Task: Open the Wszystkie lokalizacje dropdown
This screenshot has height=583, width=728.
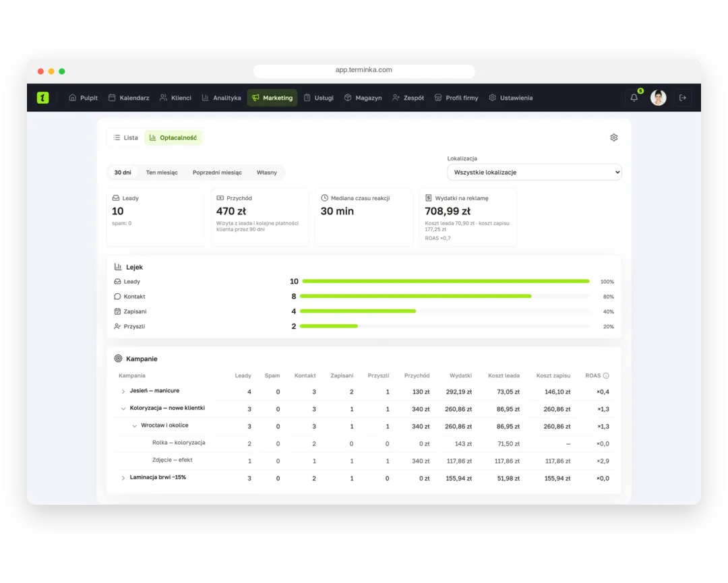Action: [x=535, y=173]
